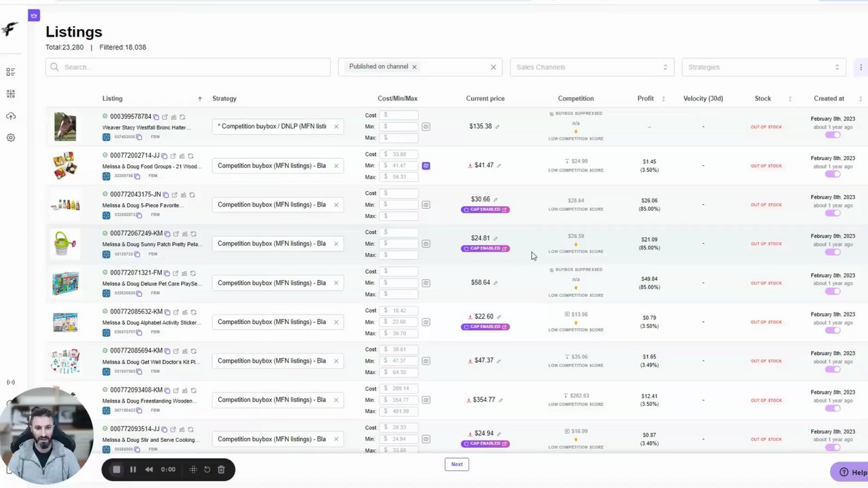This screenshot has height=488, width=868.
Task: Click the trash icon in recording toolbar
Action: point(221,470)
